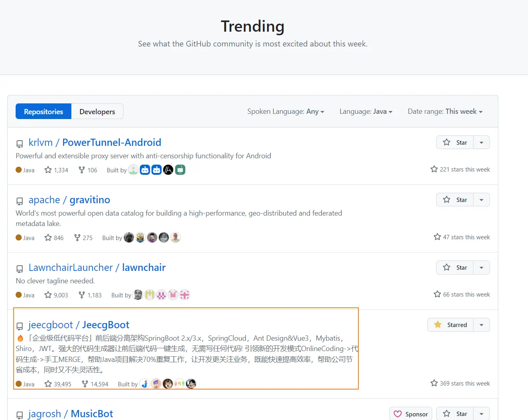Click the black 'A' contributor avatar of PowerTunnel-Android
Screen dimensions: 528x420
point(168,170)
